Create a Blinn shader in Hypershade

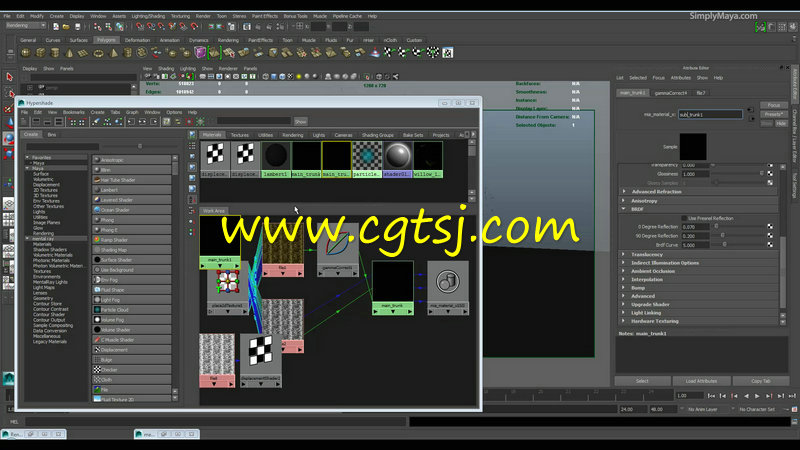tap(132, 170)
